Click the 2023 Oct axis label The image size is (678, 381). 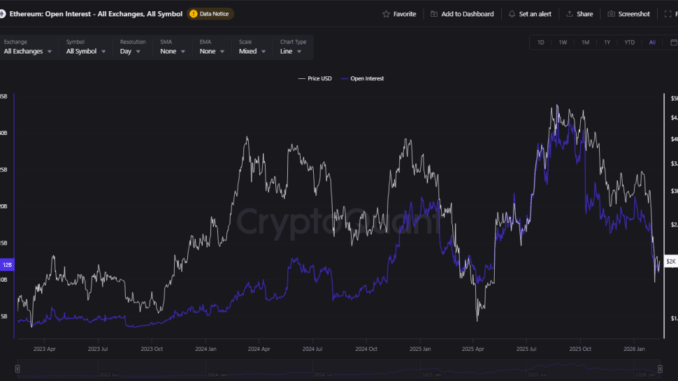click(152, 349)
